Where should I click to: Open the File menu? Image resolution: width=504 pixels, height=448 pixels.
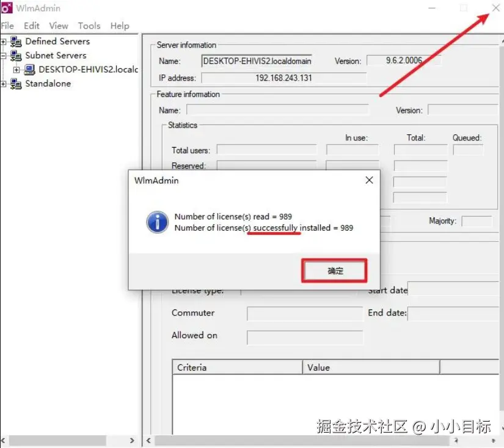[7, 26]
